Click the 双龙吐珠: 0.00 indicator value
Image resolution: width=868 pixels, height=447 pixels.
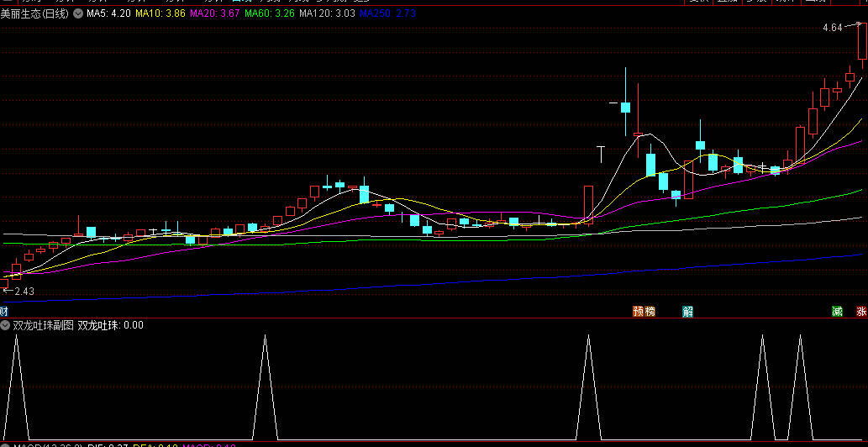[110, 325]
